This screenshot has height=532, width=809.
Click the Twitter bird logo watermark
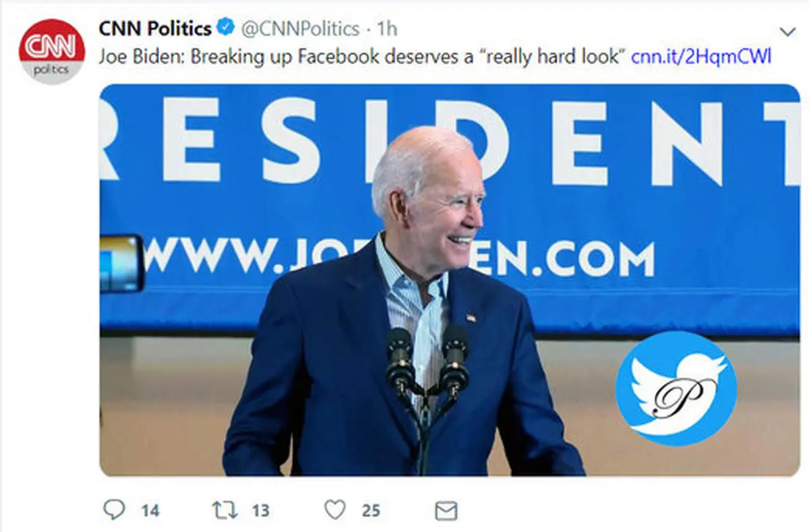point(676,388)
